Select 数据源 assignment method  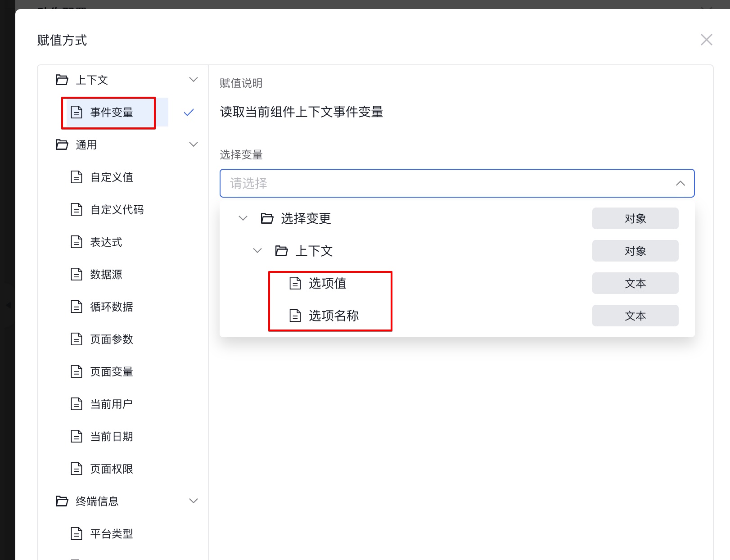106,274
